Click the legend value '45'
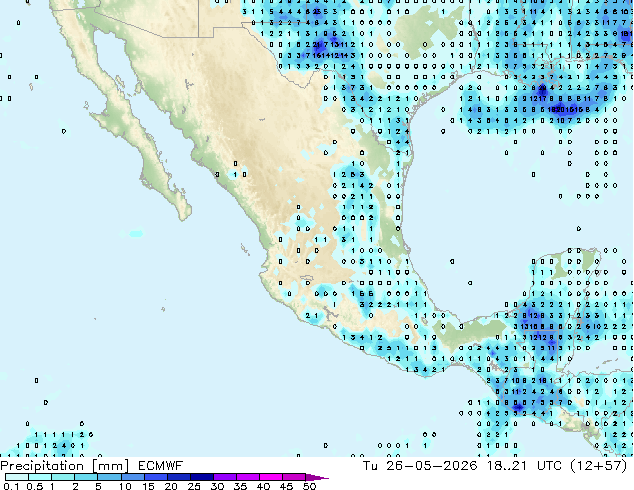The height and width of the screenshot is (490, 634). pos(286,486)
